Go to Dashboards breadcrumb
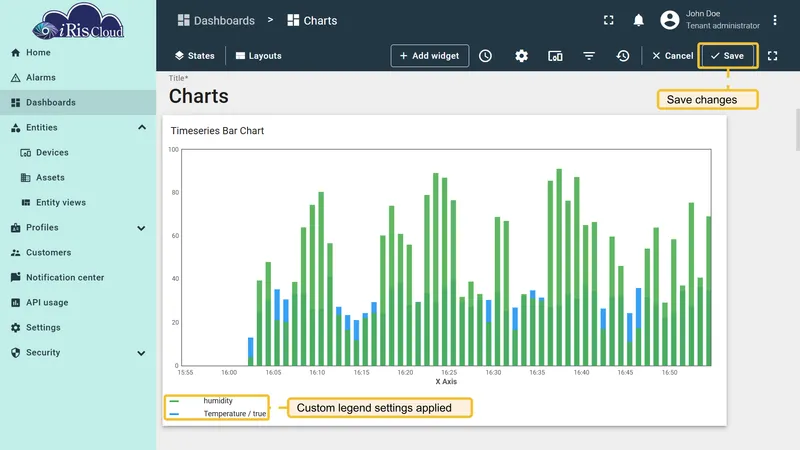Image resolution: width=800 pixels, height=450 pixels. [216, 20]
